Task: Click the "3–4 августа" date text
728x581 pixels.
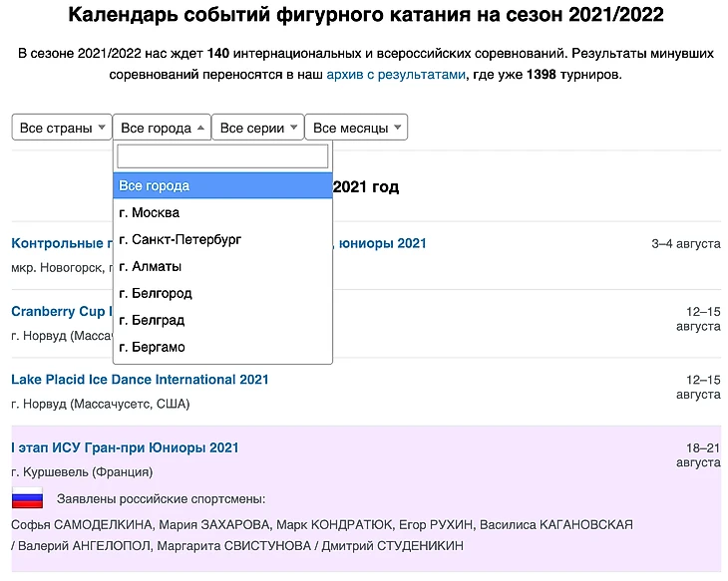Action: 686,243
